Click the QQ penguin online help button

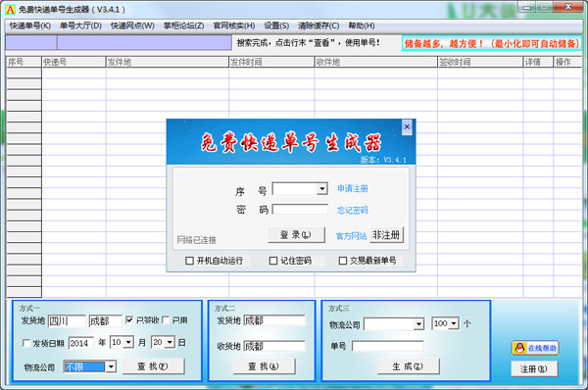pos(535,348)
